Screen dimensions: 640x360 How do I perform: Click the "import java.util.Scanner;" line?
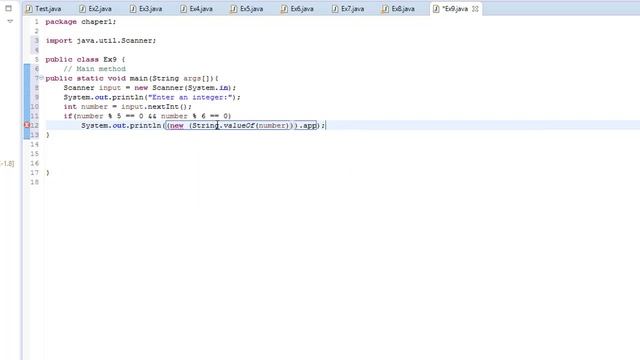[101, 40]
